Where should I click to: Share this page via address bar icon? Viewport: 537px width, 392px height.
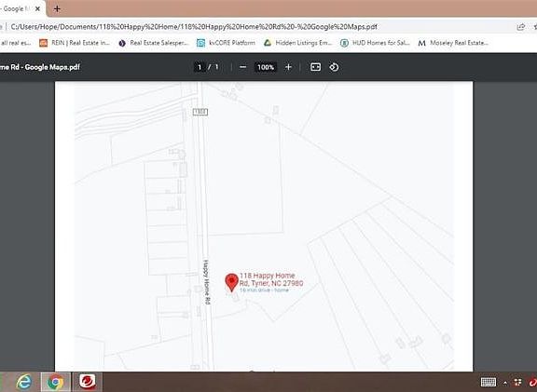pyautogui.click(x=520, y=27)
